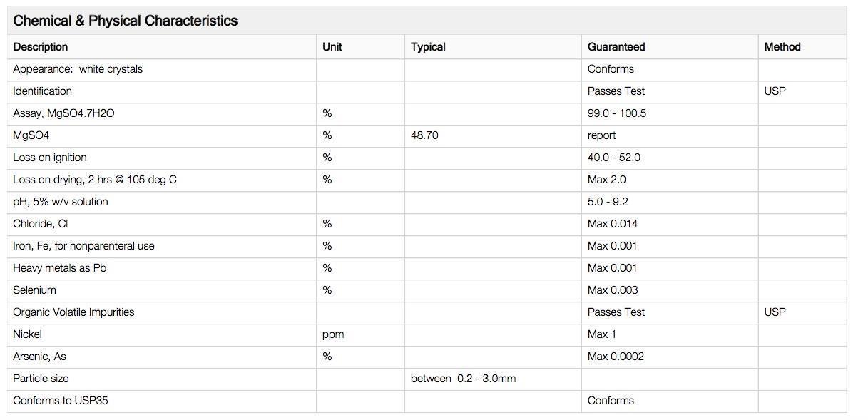Select the 99.0 - 100.5 assay value

(x=617, y=113)
